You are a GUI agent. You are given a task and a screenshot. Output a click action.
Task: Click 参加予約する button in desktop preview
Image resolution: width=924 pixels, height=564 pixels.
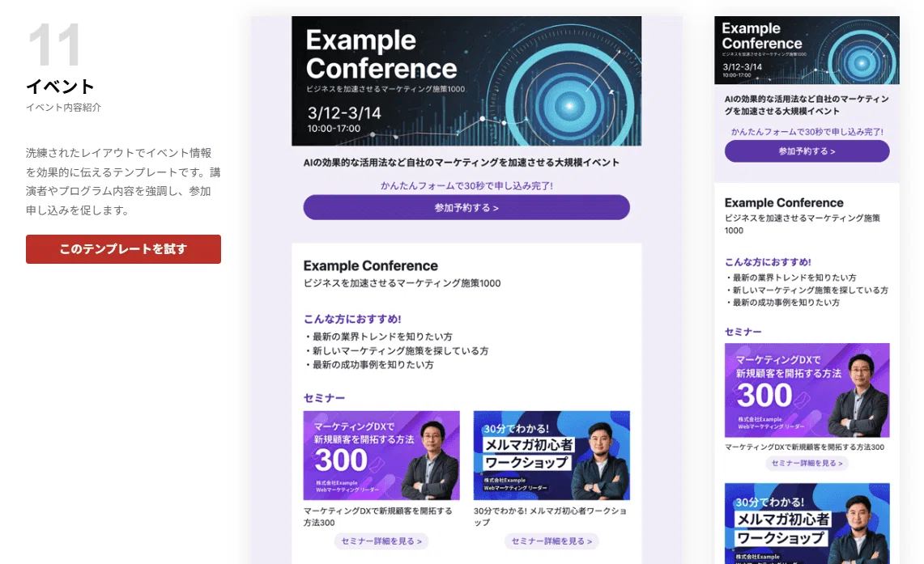coord(466,208)
